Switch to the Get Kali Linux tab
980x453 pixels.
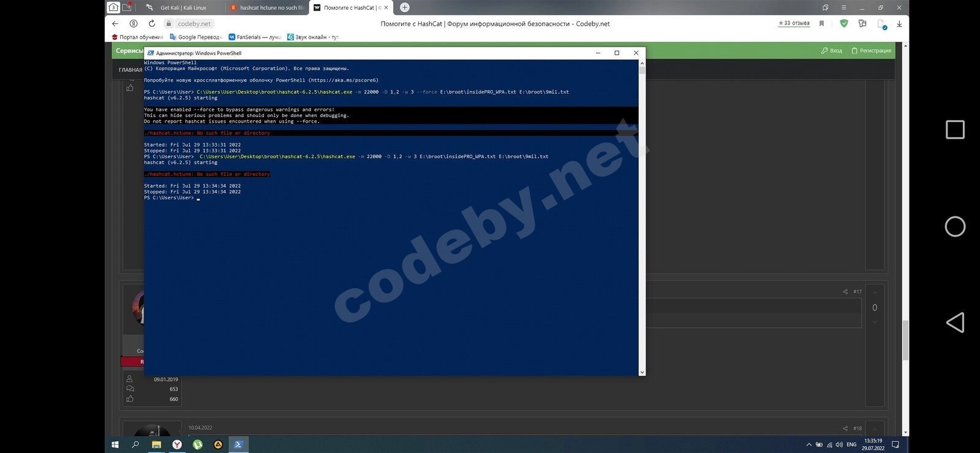click(x=183, y=7)
